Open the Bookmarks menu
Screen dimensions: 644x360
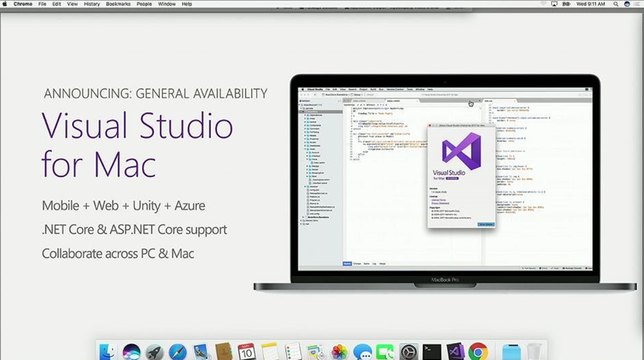click(x=118, y=4)
